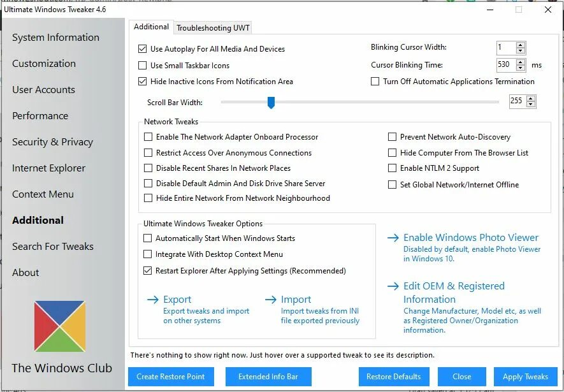Click the arrow icon beside Import
The width and height of the screenshot is (564, 392).
click(270, 300)
